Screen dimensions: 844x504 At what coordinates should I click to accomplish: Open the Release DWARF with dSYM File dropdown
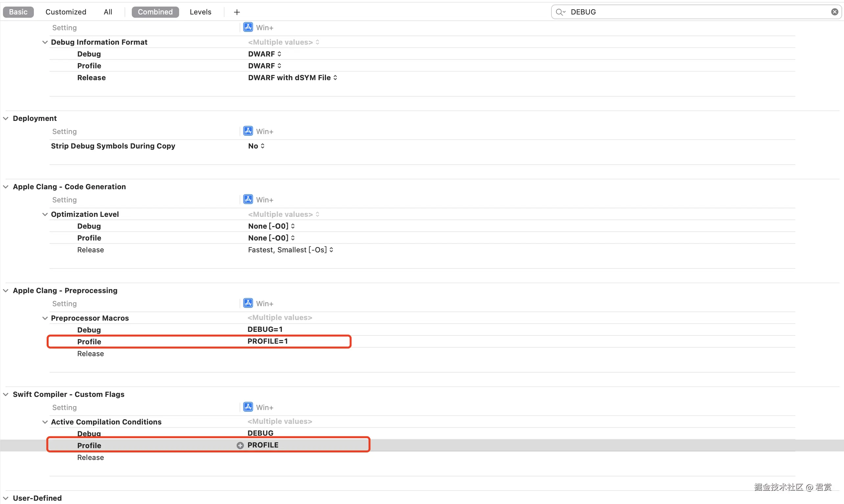pos(292,78)
